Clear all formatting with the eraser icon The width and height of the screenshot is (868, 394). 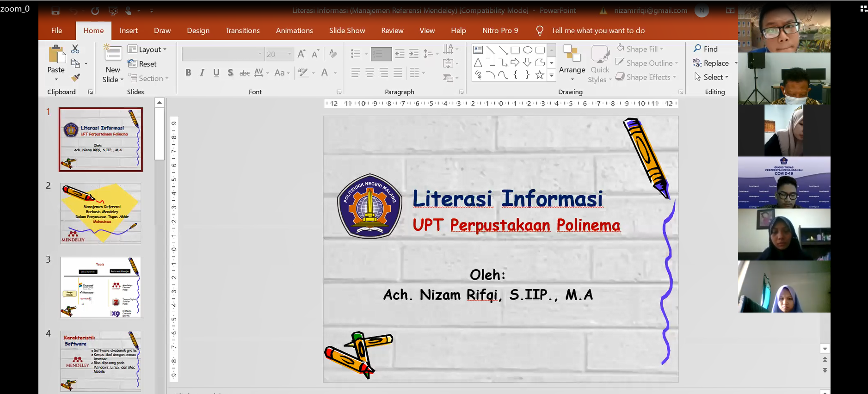[x=333, y=54]
